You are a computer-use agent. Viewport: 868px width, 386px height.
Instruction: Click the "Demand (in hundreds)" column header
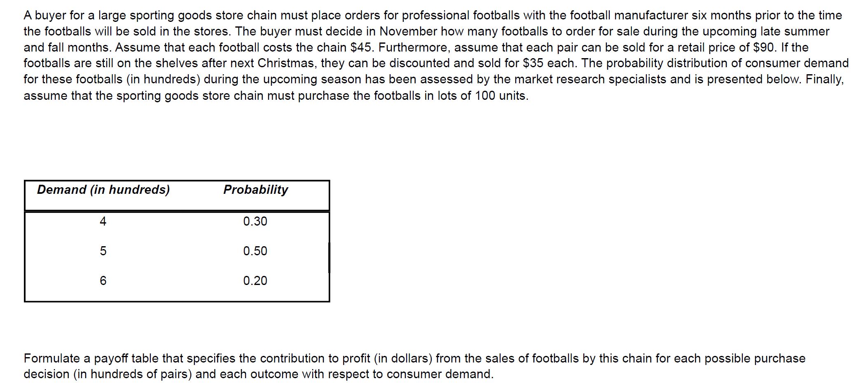tap(103, 190)
